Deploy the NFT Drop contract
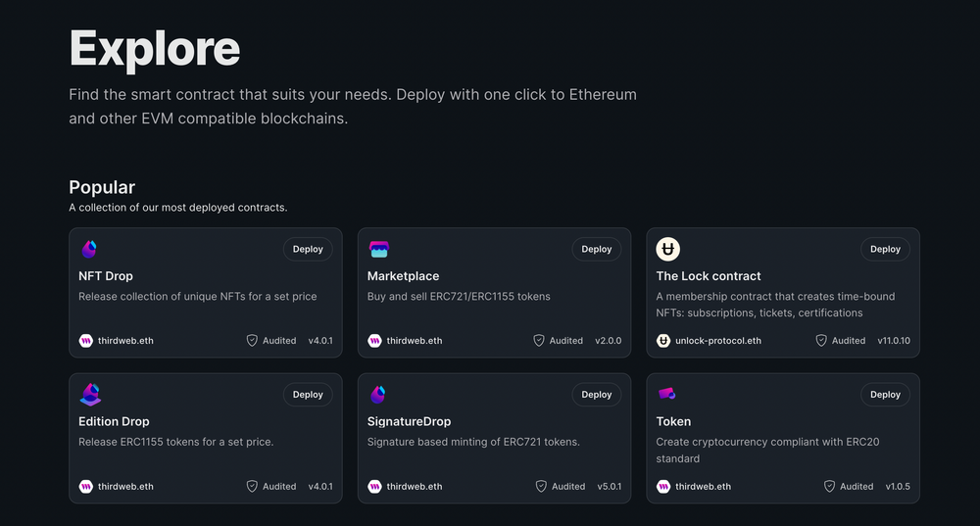Screen dimensions: 980x526 (308, 250)
